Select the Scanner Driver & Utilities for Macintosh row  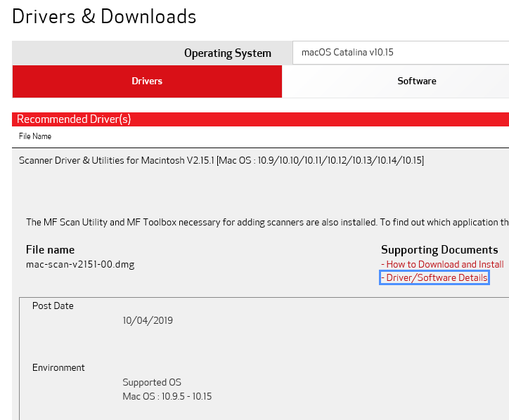(221, 161)
